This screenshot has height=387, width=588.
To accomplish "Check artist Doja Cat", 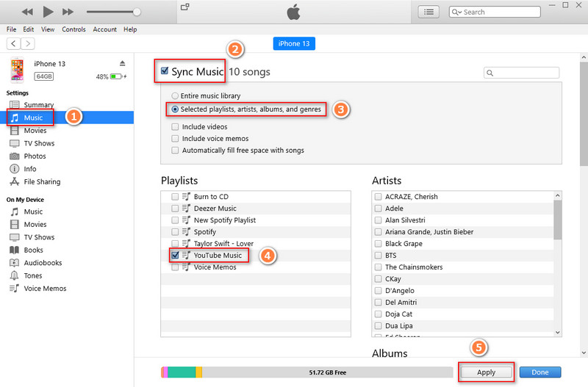I will pos(378,314).
